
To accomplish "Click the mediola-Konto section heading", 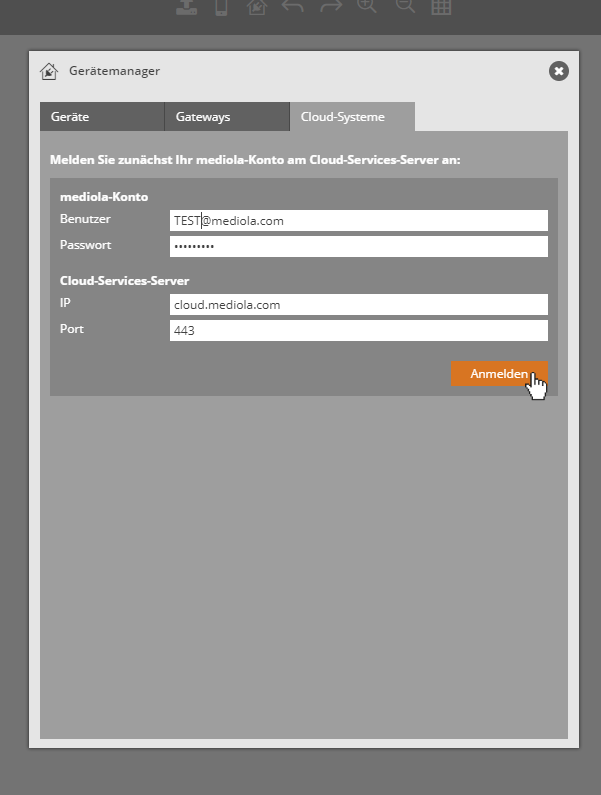I will coord(104,197).
